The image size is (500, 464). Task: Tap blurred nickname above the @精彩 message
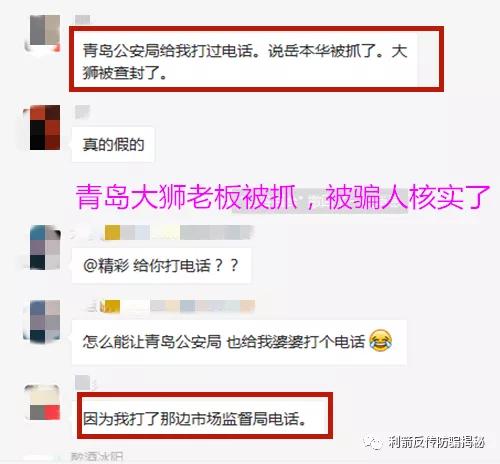(x=163, y=233)
